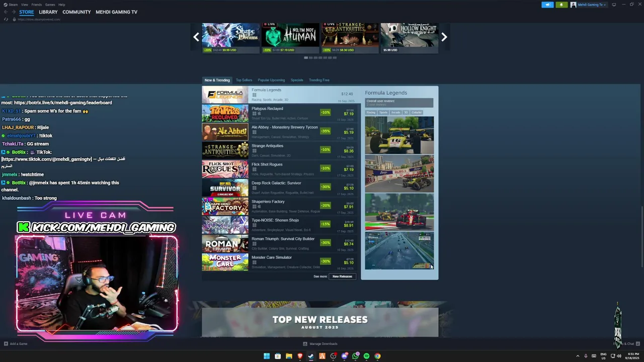Click the Steam forward navigation arrow
This screenshot has width=644, height=362.
(13, 12)
